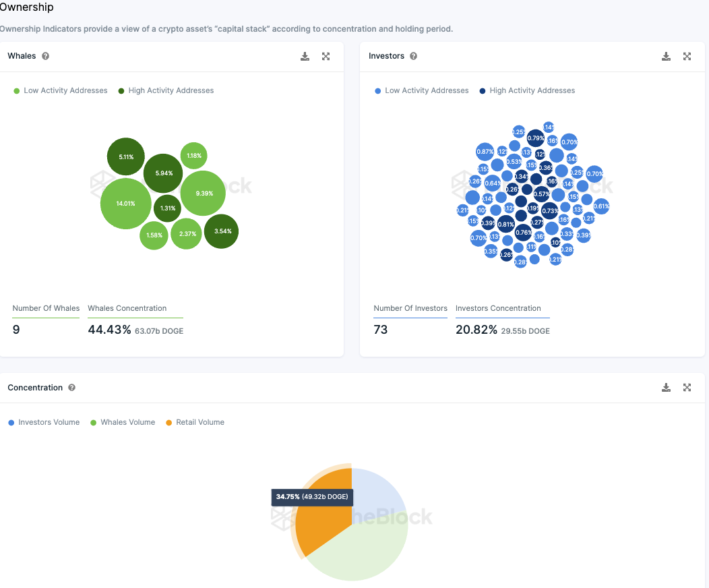Download the Concentration chart data
Screen dimensions: 709x588
pos(666,388)
